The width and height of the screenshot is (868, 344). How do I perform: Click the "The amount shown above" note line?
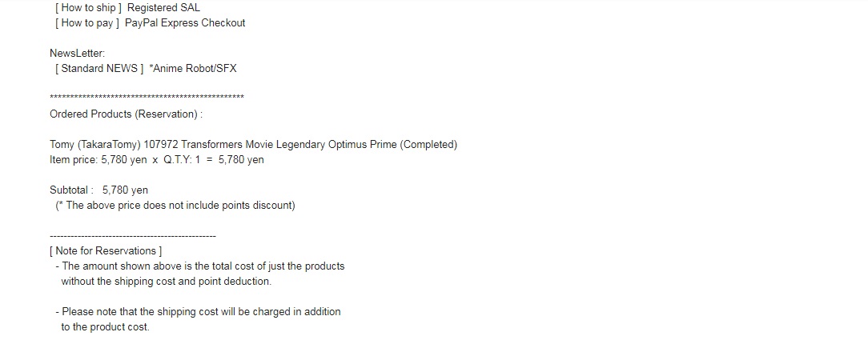(x=203, y=266)
